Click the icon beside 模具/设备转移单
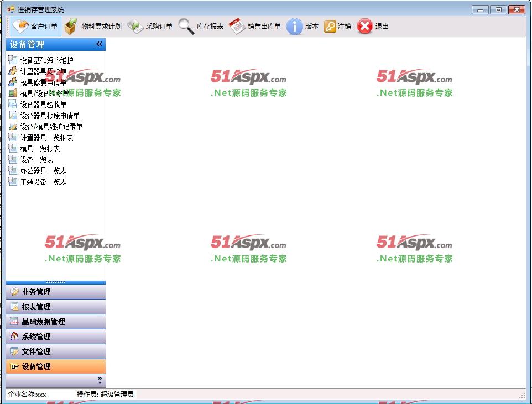 (x=13, y=93)
